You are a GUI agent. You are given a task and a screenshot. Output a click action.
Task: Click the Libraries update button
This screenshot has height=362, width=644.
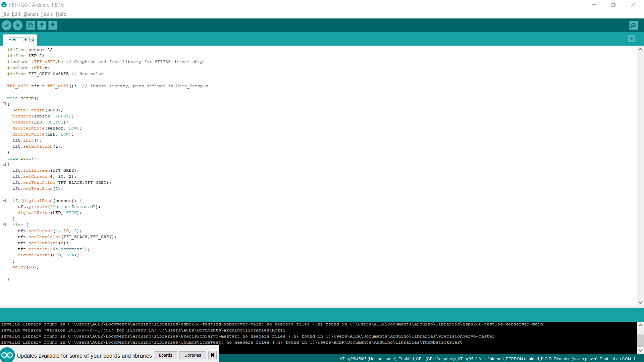[193, 355]
